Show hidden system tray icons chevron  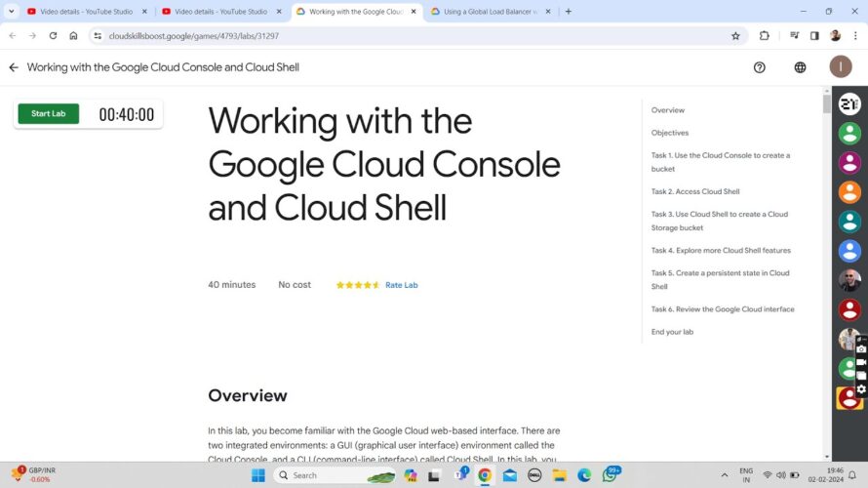tap(724, 475)
